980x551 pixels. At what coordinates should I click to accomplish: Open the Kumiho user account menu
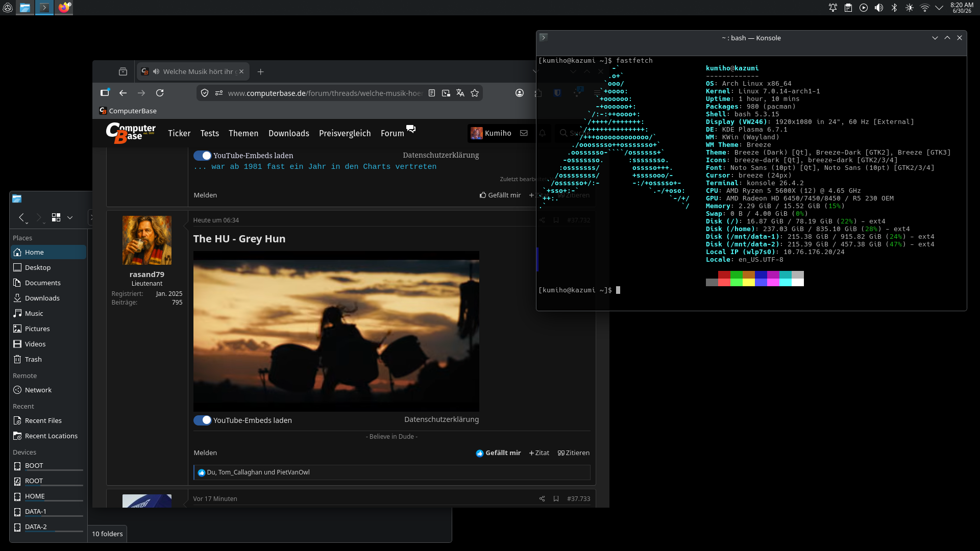click(x=491, y=133)
